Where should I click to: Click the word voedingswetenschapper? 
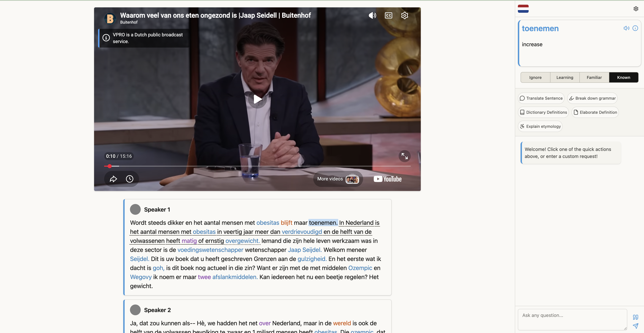point(210,250)
